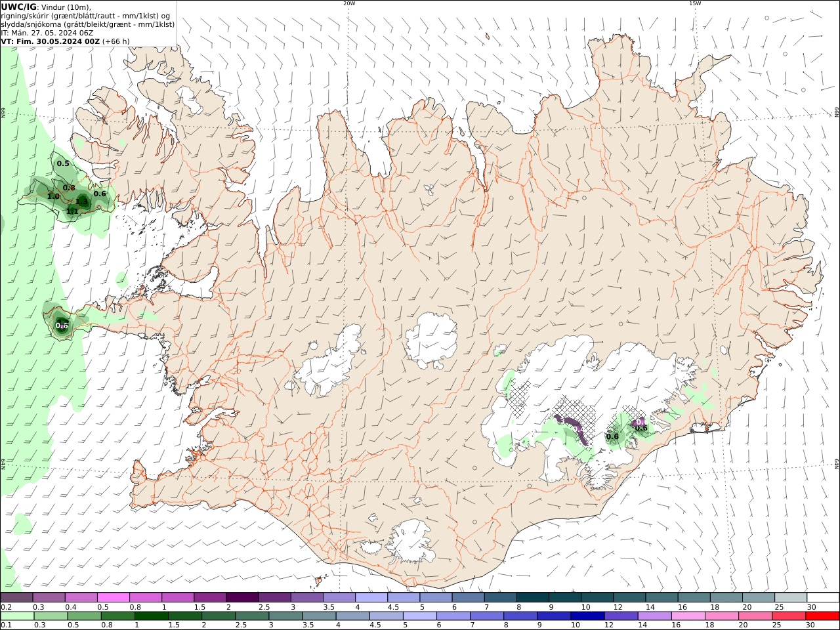Pick the 0.5 medium green swatch in lower legend row
Screen dimensions: 840x630
tap(84, 616)
